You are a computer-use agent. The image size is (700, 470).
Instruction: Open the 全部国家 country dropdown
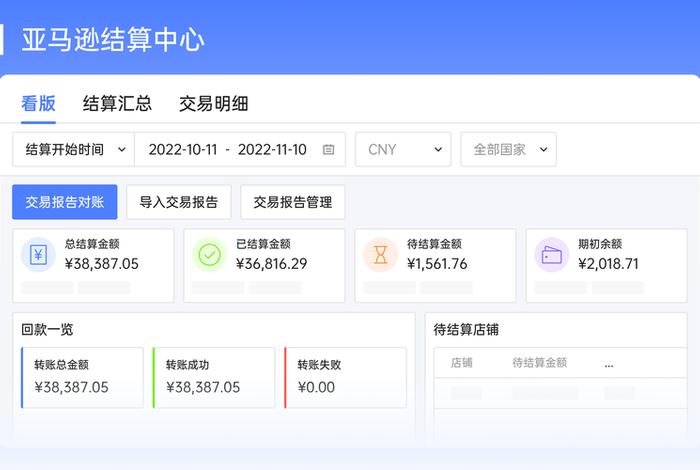(508, 150)
